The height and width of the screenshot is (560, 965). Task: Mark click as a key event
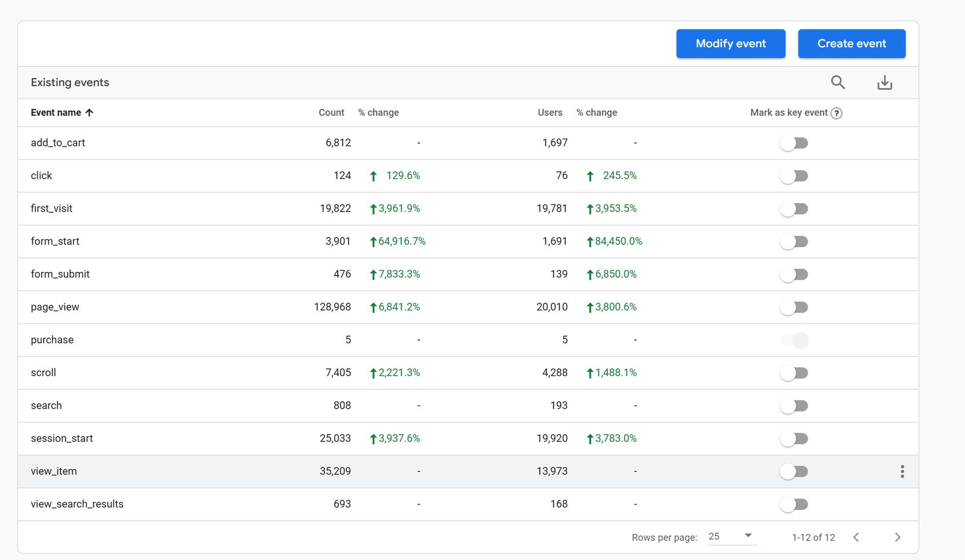[x=794, y=176]
